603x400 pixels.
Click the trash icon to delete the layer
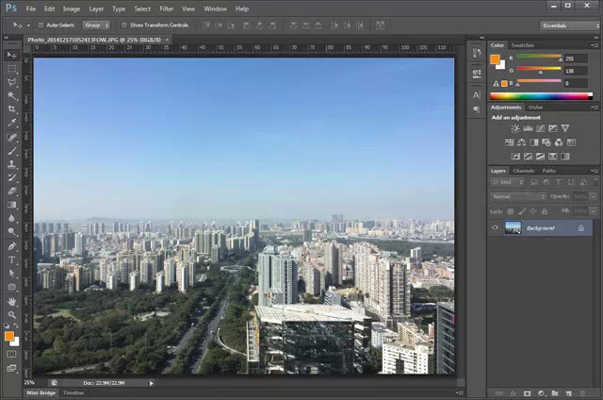582,393
